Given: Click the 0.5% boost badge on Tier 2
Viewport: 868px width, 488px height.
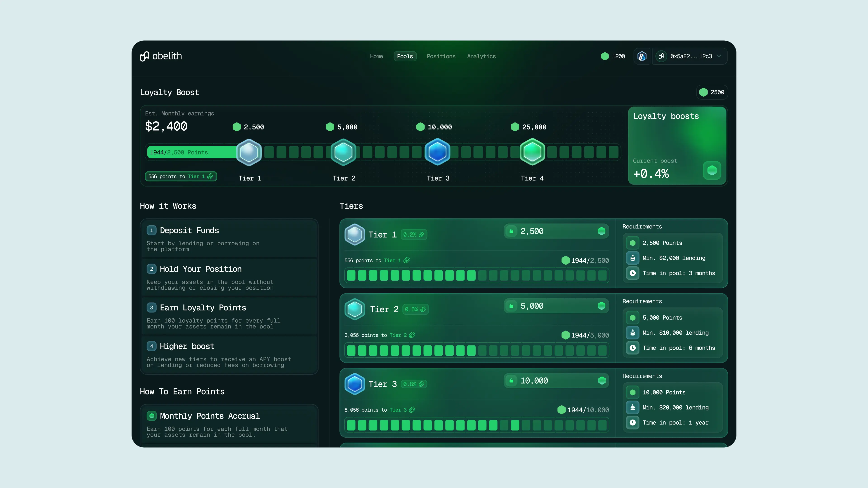Looking at the screenshot, I should click(415, 310).
